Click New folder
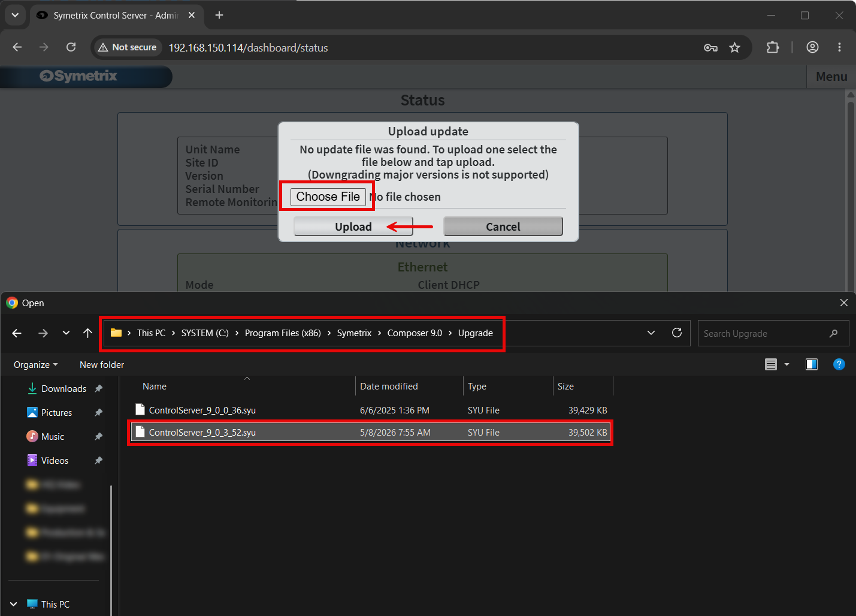The width and height of the screenshot is (856, 616). [102, 365]
